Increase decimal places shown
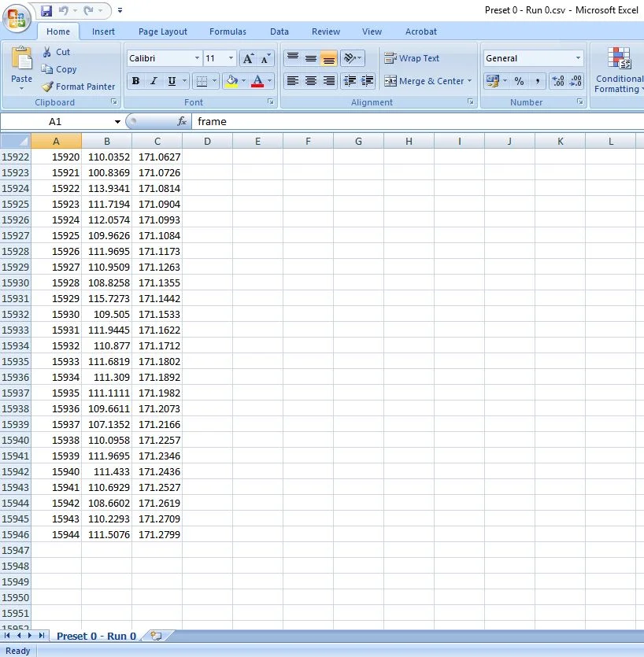Viewport: 644px width, 657px height. point(558,81)
